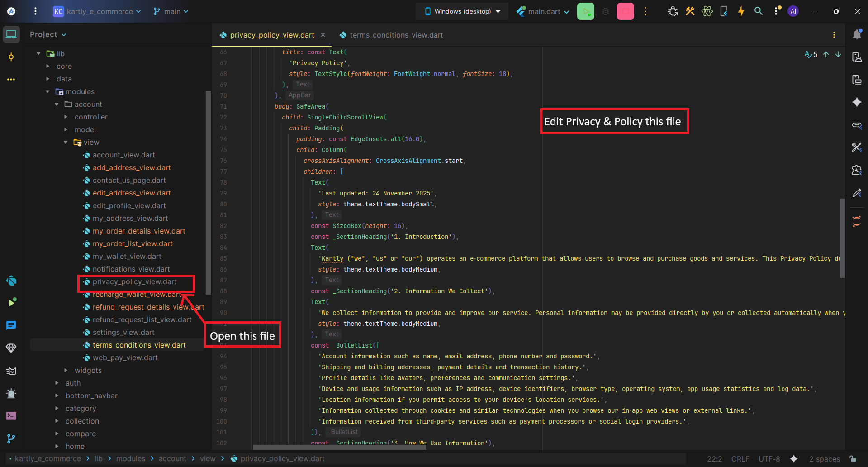The height and width of the screenshot is (467, 868).
Task: Click the CRLF line separator in status bar
Action: point(740,459)
